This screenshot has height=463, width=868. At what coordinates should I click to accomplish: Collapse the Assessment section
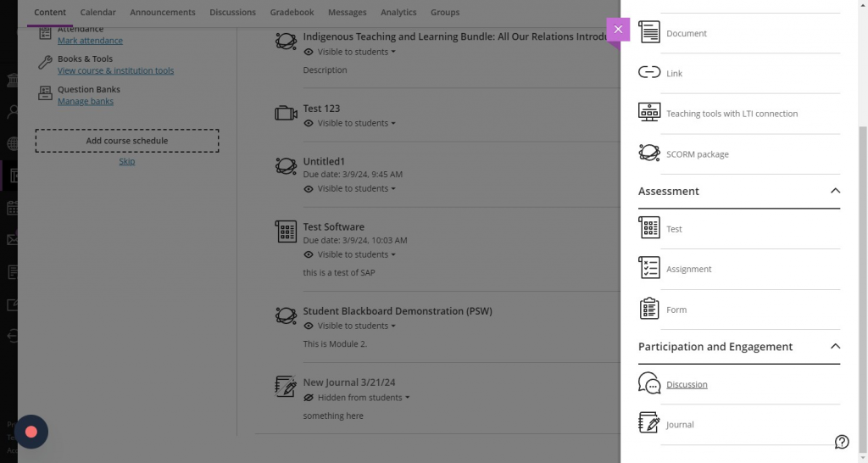[x=835, y=191]
